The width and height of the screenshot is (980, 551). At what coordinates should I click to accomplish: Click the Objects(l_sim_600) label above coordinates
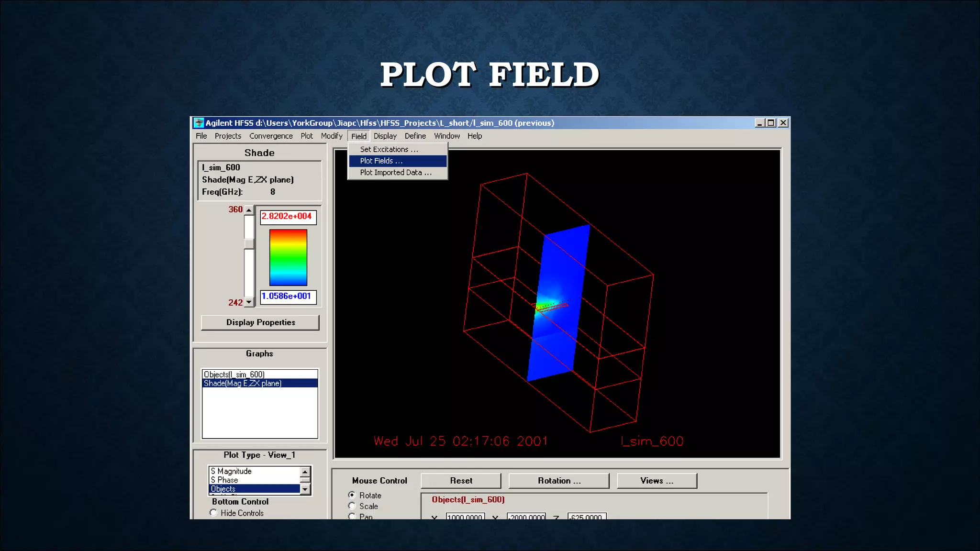click(468, 499)
